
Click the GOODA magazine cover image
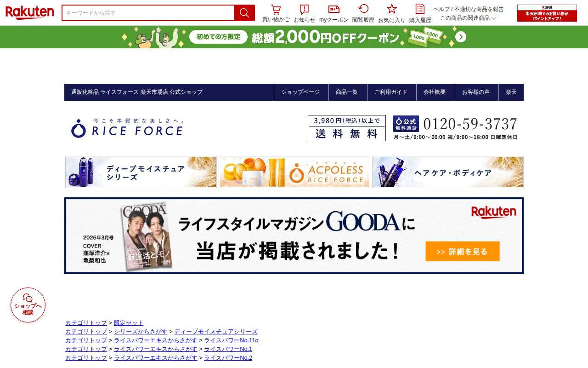[x=147, y=236]
